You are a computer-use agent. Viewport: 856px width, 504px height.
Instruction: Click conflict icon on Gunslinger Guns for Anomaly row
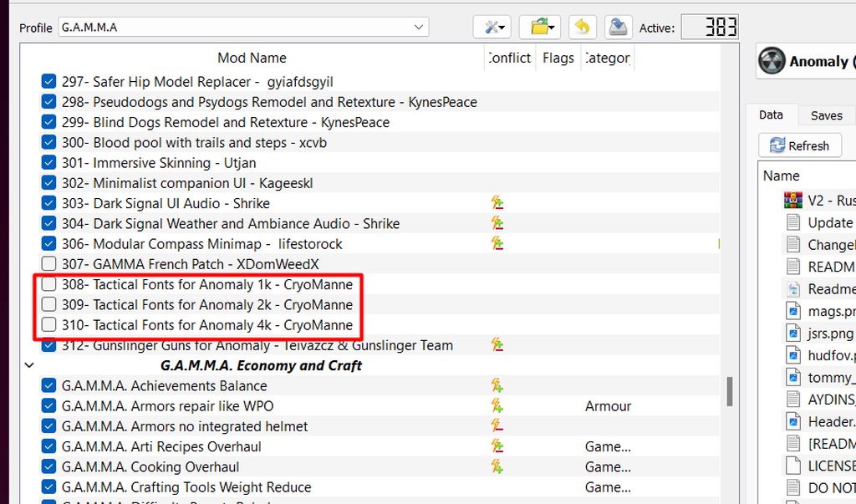click(497, 345)
